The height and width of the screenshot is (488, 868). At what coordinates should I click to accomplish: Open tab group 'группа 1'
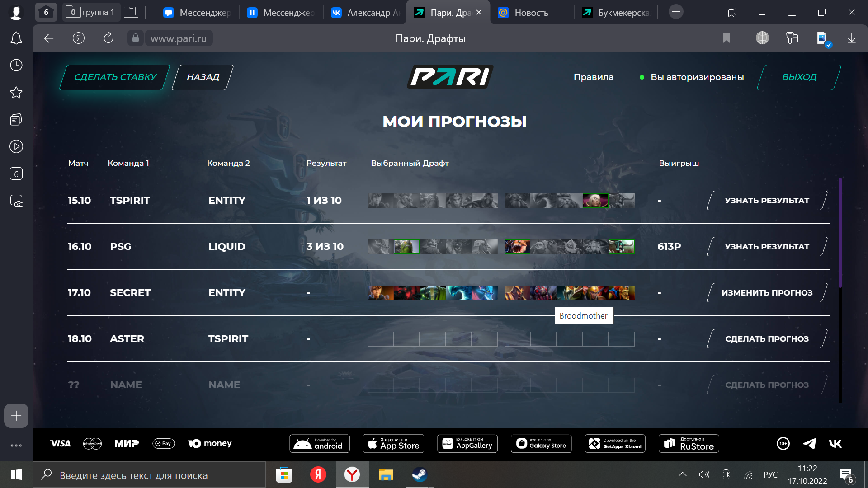91,12
